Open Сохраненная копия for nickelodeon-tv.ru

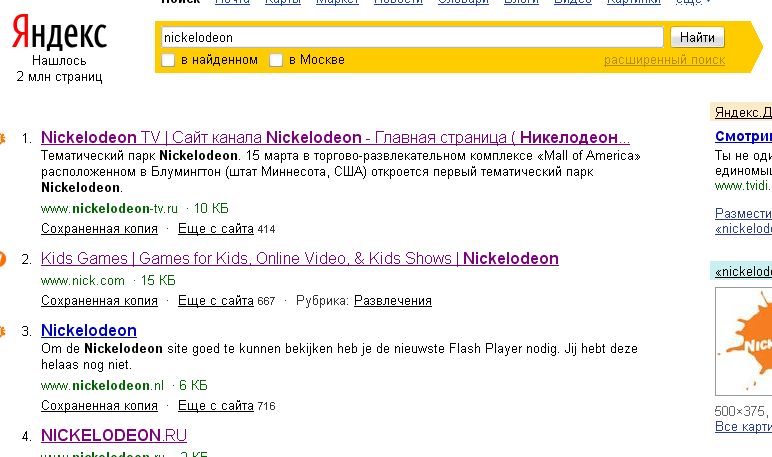pyautogui.click(x=99, y=228)
